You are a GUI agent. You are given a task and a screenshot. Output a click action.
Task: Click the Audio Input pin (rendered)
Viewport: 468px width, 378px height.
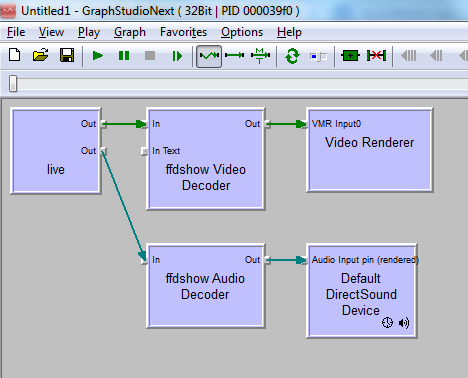tap(304, 260)
